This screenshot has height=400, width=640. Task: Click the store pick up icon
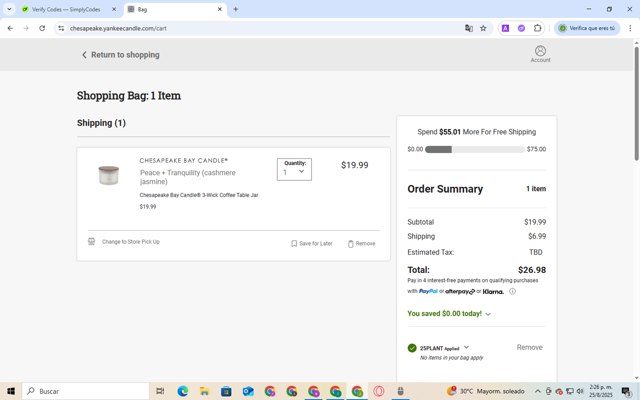pyautogui.click(x=91, y=242)
